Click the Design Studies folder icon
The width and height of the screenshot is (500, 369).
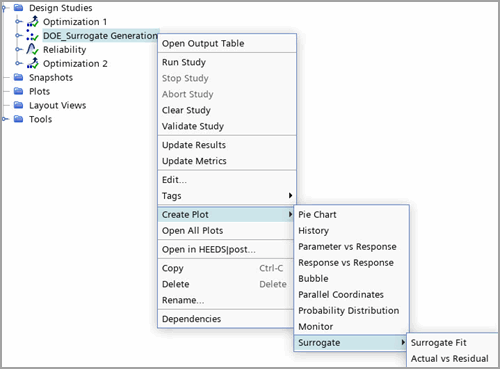pyautogui.click(x=19, y=8)
